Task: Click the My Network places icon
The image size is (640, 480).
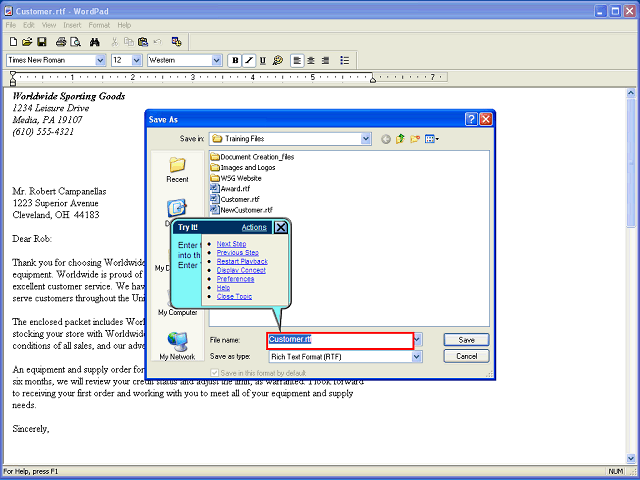Action: (x=178, y=345)
